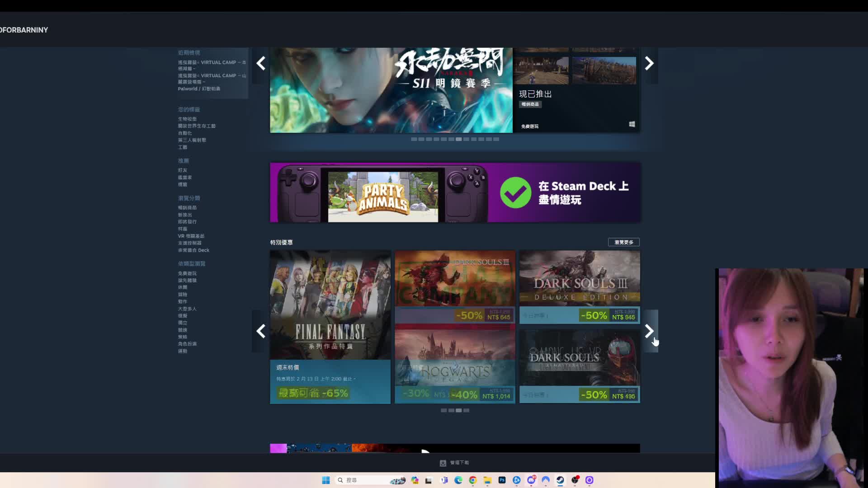Browse the 角色扮演 genre
This screenshot has width=868, height=488.
coord(187,344)
